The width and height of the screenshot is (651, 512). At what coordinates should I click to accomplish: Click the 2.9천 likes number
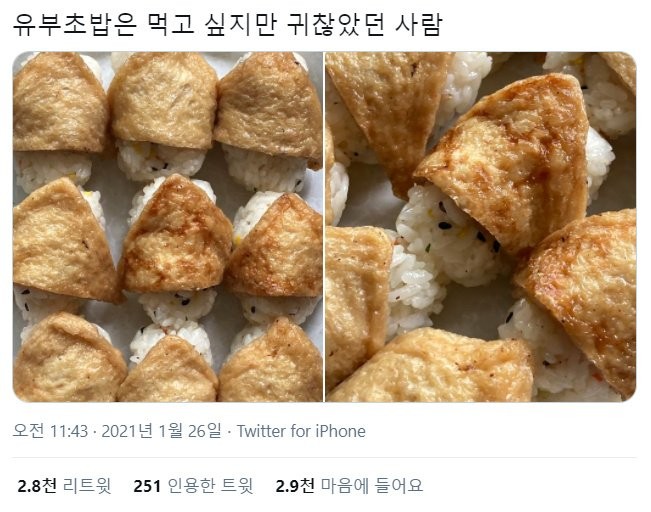[295, 485]
